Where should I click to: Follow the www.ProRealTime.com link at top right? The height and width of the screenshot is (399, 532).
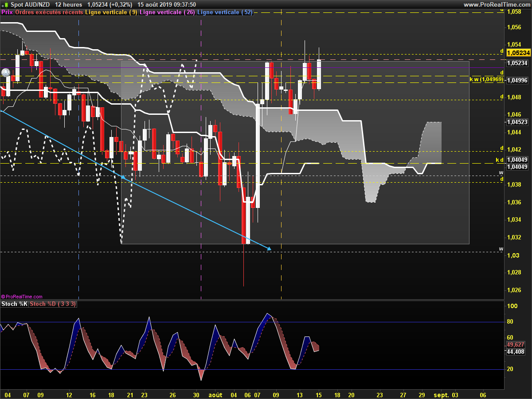click(497, 4)
